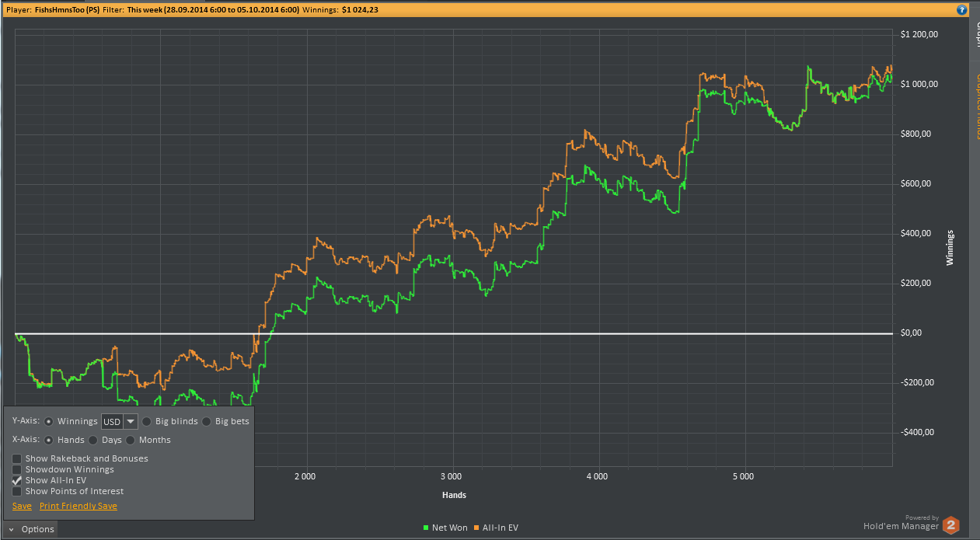
Task: Select Months X-axis radio button
Action: 131,440
